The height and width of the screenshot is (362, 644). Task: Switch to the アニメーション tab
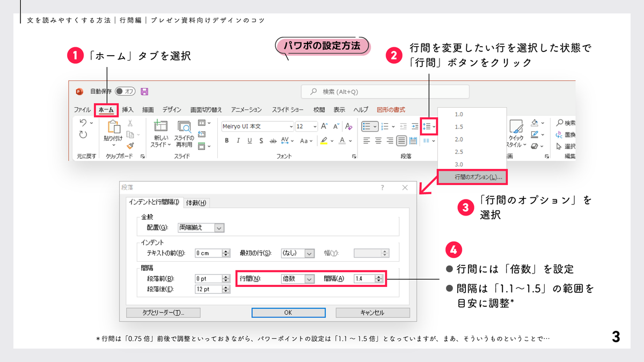(246, 109)
